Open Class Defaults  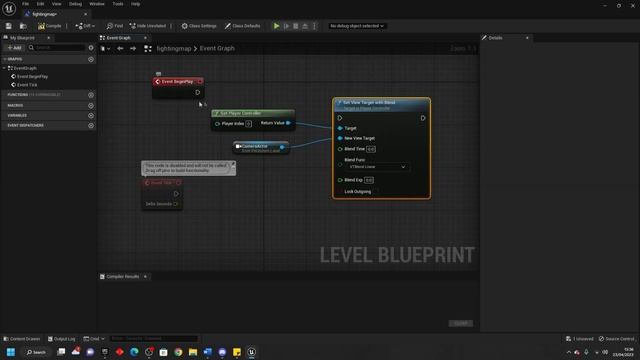242,26
